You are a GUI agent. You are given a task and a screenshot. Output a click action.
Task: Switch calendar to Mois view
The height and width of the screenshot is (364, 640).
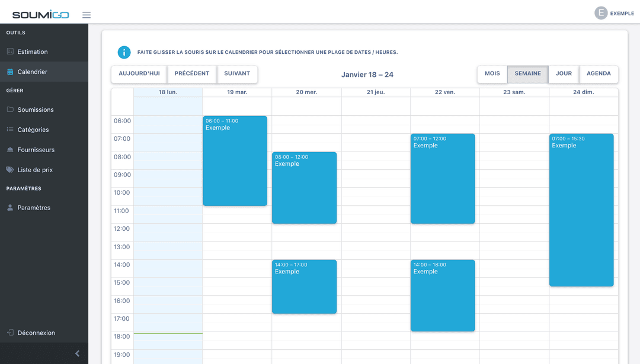coord(492,73)
